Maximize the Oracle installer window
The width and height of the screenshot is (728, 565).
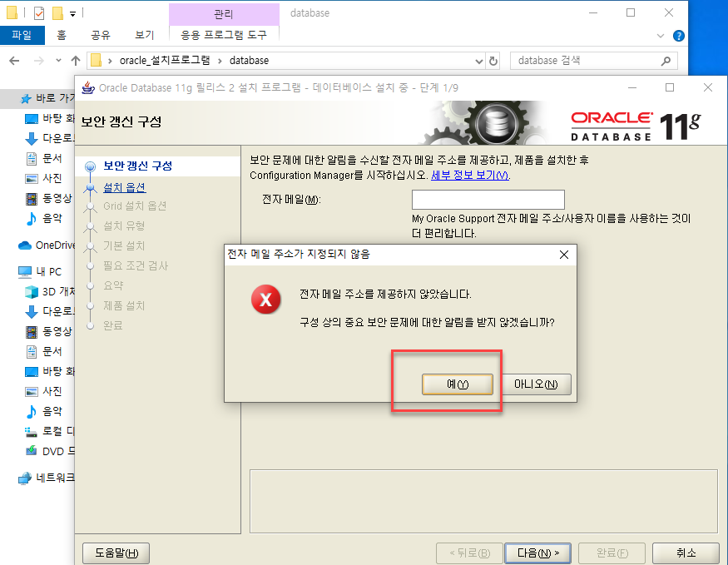click(x=670, y=87)
